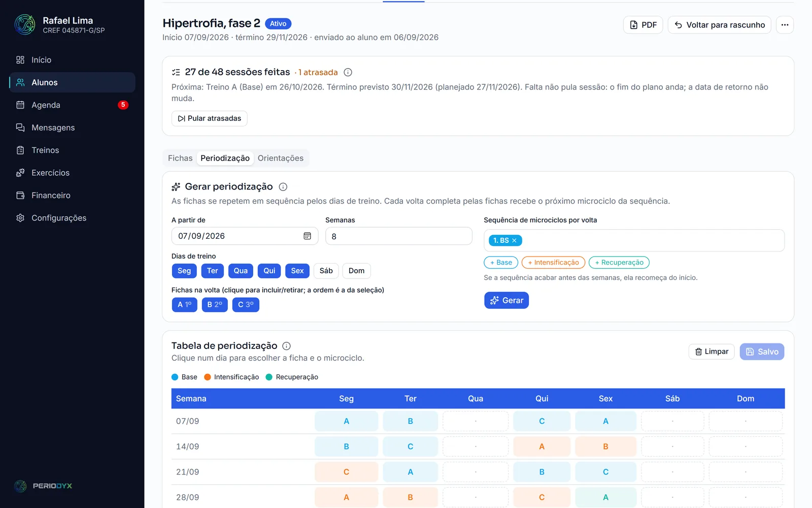Open Exercícios in the sidebar
812x508 pixels.
tap(72, 173)
